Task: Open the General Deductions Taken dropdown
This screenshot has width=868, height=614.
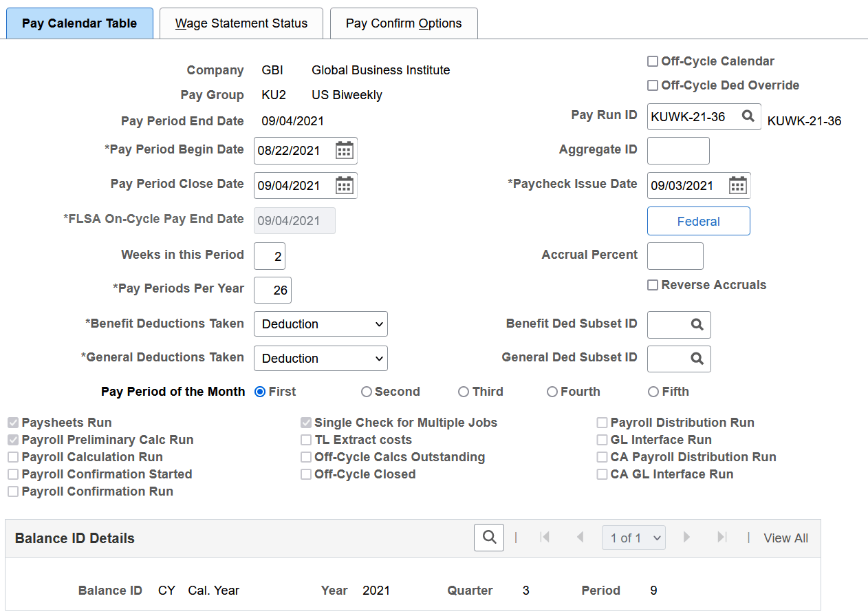Action: 321,358
